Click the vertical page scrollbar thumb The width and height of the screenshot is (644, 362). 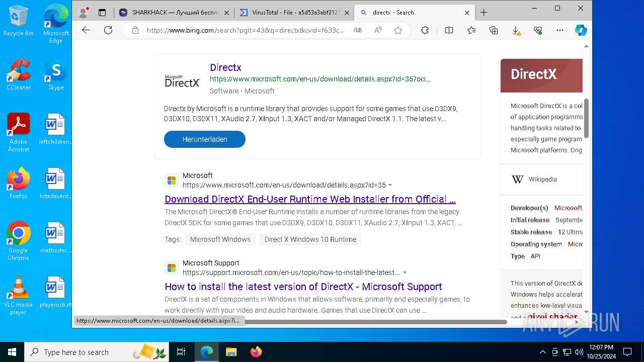coord(586,118)
